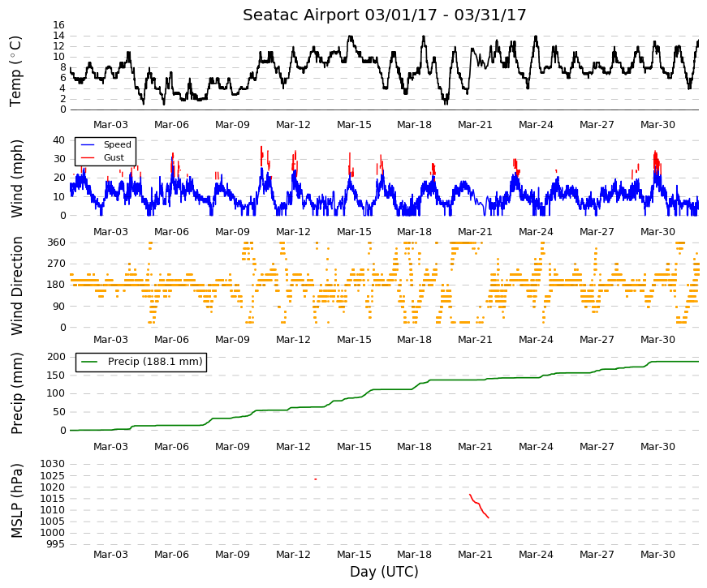Screen dimensions: 707x588
Task: Click Mar-21 tick under MSLP plot
Action: pyautogui.click(x=475, y=555)
